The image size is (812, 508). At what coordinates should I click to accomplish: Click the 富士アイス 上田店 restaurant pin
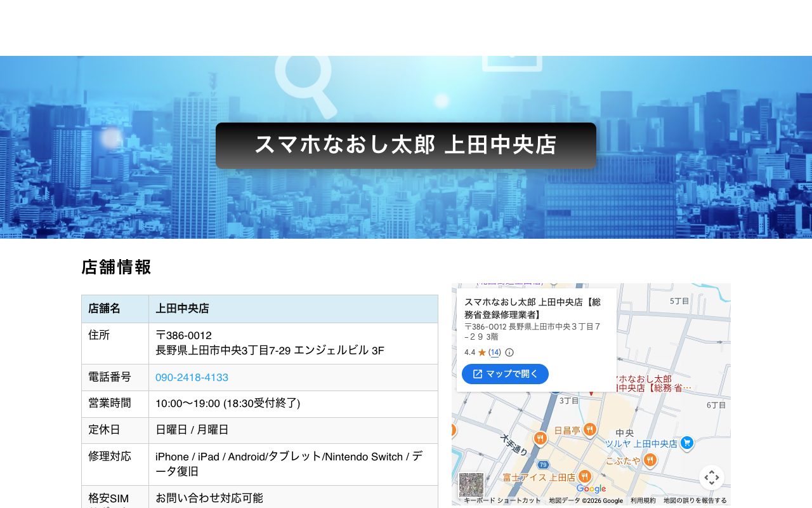585,476
